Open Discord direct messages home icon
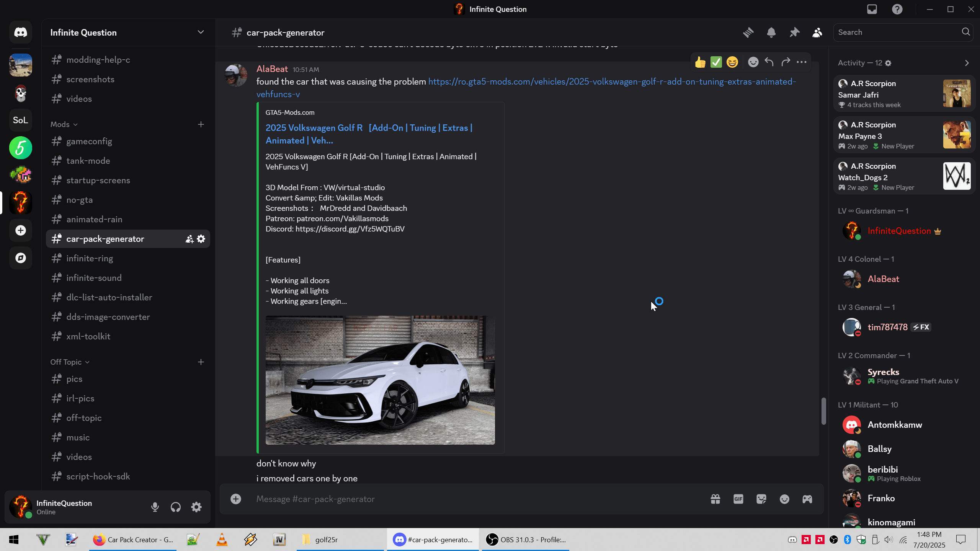Screen dimensions: 980x551 click(21, 33)
